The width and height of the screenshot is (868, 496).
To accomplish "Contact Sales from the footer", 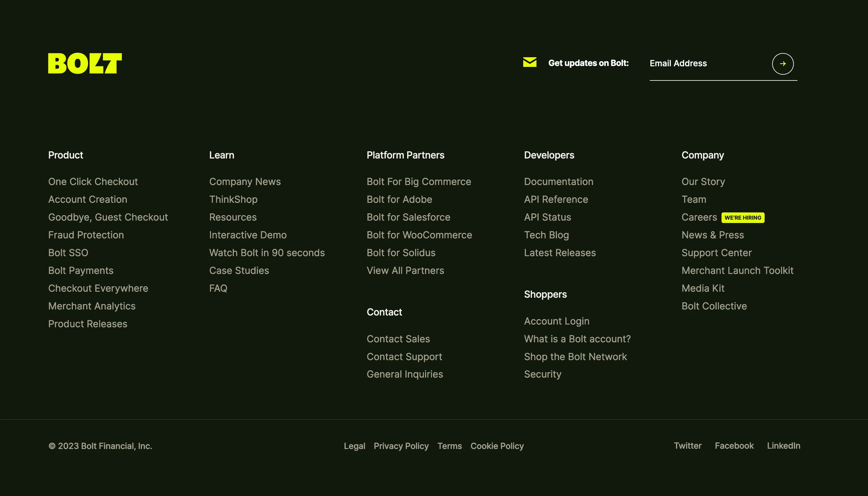I will coord(398,339).
